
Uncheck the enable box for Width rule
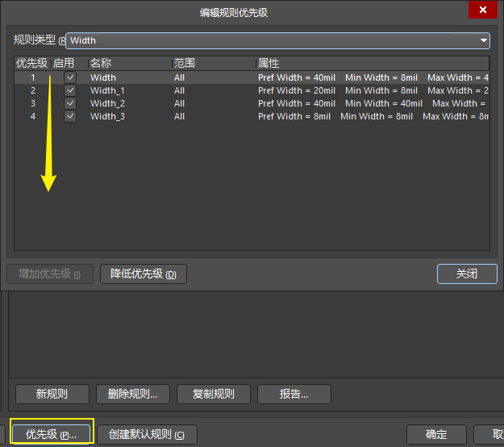click(x=70, y=78)
